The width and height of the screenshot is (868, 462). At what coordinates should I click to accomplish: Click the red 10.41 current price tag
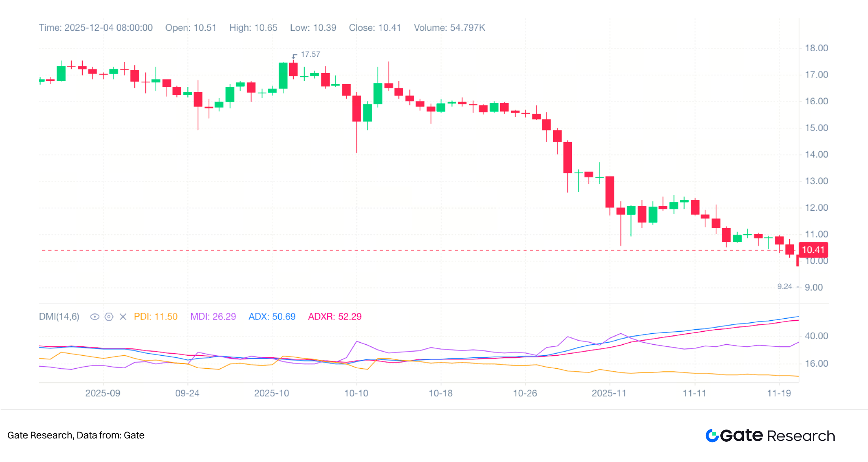813,250
